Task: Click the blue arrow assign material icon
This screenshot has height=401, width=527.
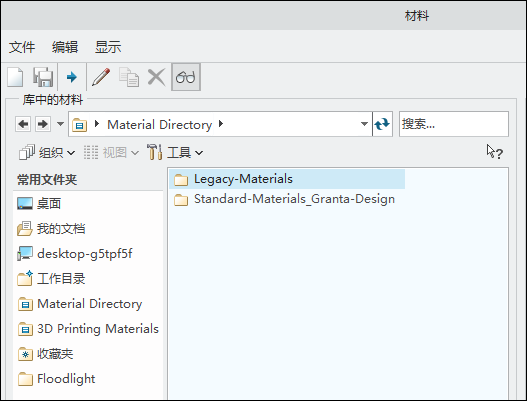Action: 72,77
